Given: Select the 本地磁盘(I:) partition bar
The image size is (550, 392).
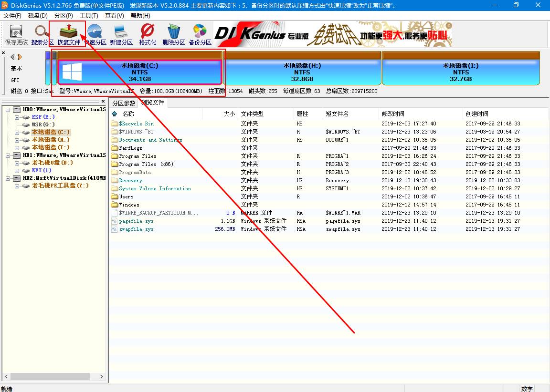Looking at the screenshot, I should coord(461,72).
